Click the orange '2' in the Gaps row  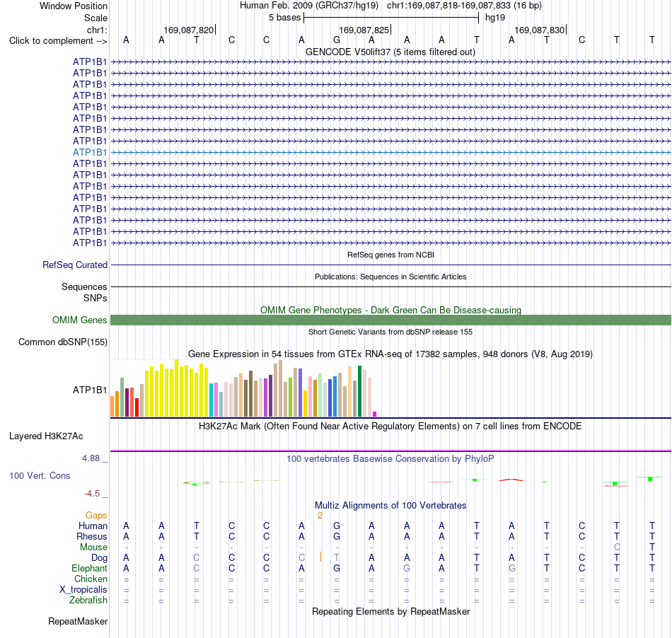320,516
